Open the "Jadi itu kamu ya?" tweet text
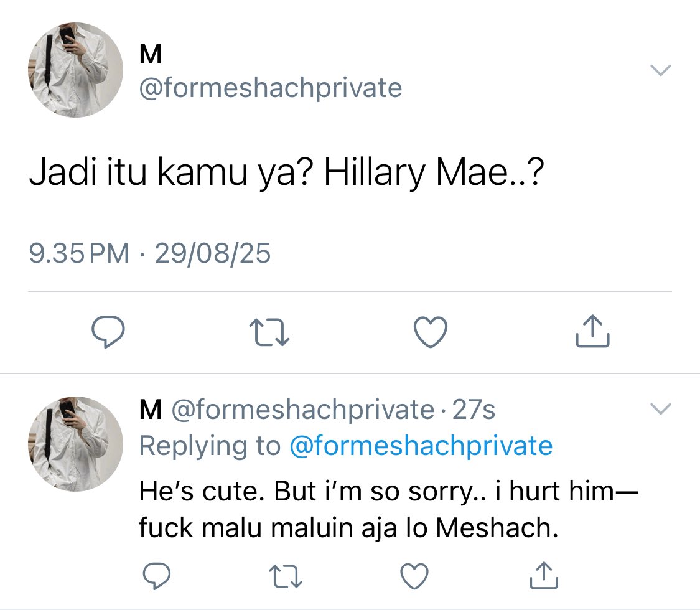Image resolution: width=700 pixels, height=610 pixels. point(286,176)
